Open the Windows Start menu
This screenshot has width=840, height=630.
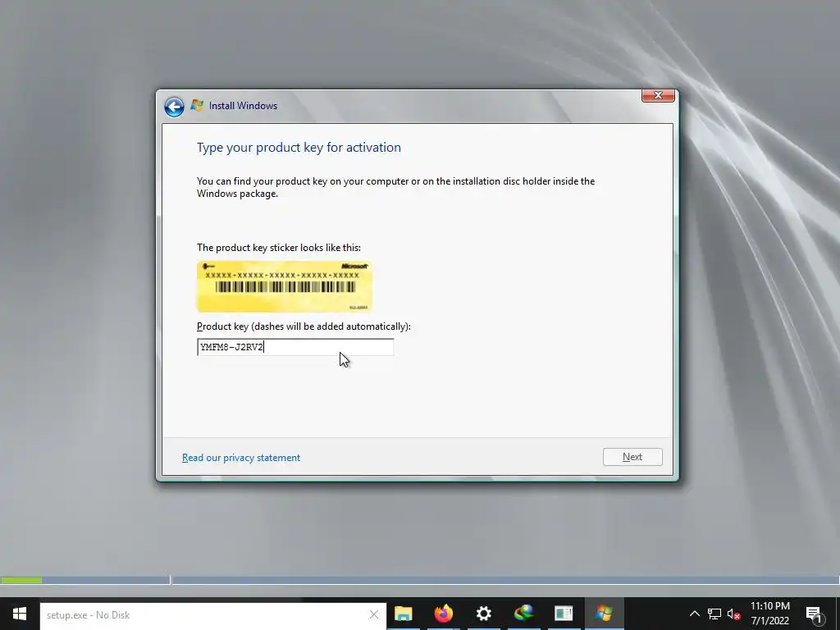click(20, 614)
